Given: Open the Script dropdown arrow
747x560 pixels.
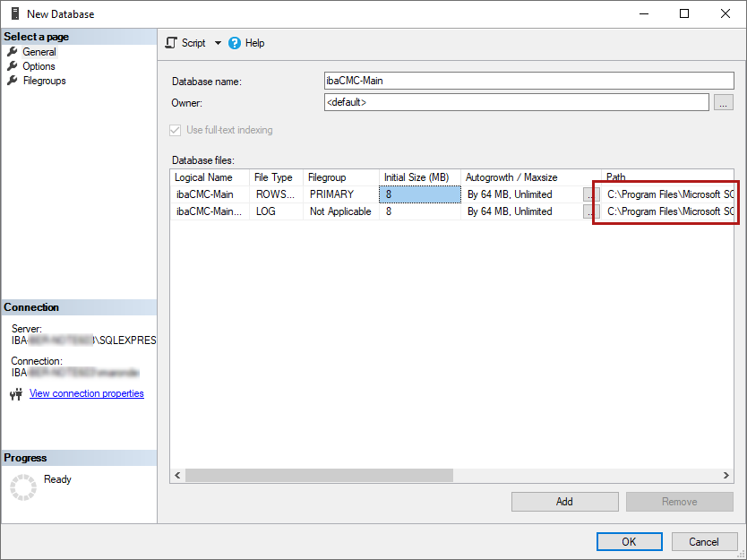Looking at the screenshot, I should pyautogui.click(x=218, y=43).
